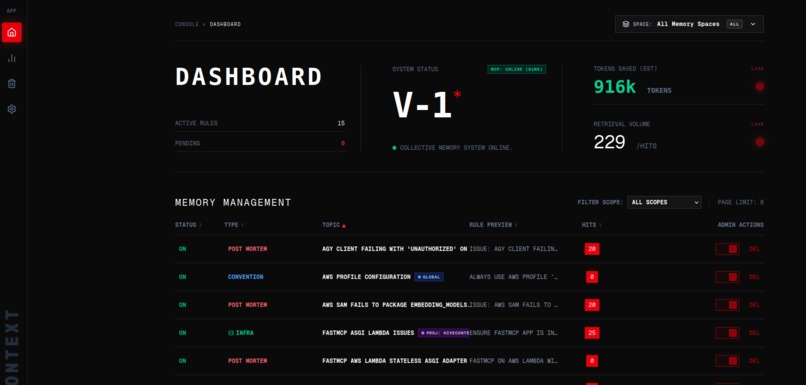Viewport: 806px width, 385px height.
Task: Toggle the AWS PROFILE CONFIGURATION rule switch
Action: tap(727, 277)
